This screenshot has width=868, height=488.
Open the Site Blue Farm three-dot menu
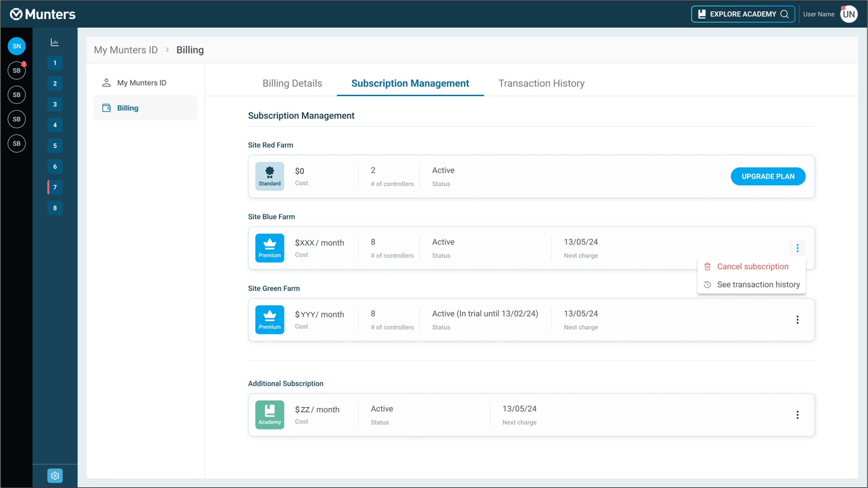tap(798, 248)
